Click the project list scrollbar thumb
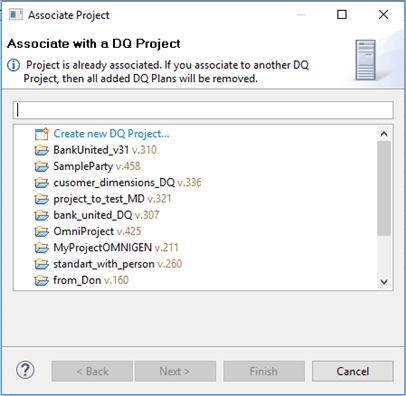Image resolution: width=406 pixels, height=396 pixels. pos(384,188)
